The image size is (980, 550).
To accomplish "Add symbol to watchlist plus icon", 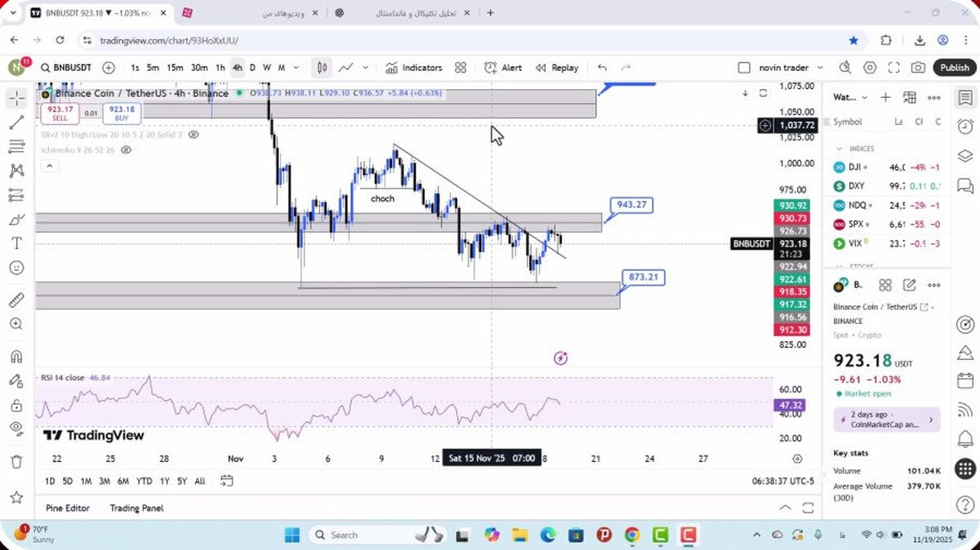I will pos(885,97).
